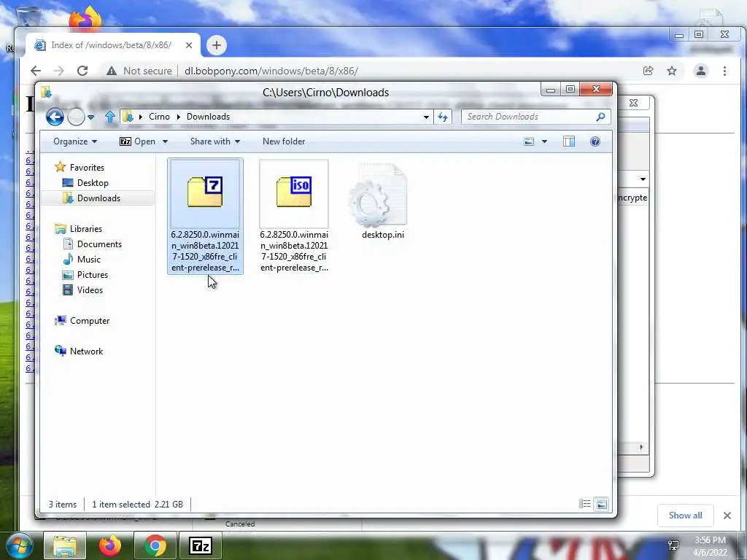Screen dimensions: 747x560
Task: Click the Search Downloads field
Action: (x=536, y=117)
